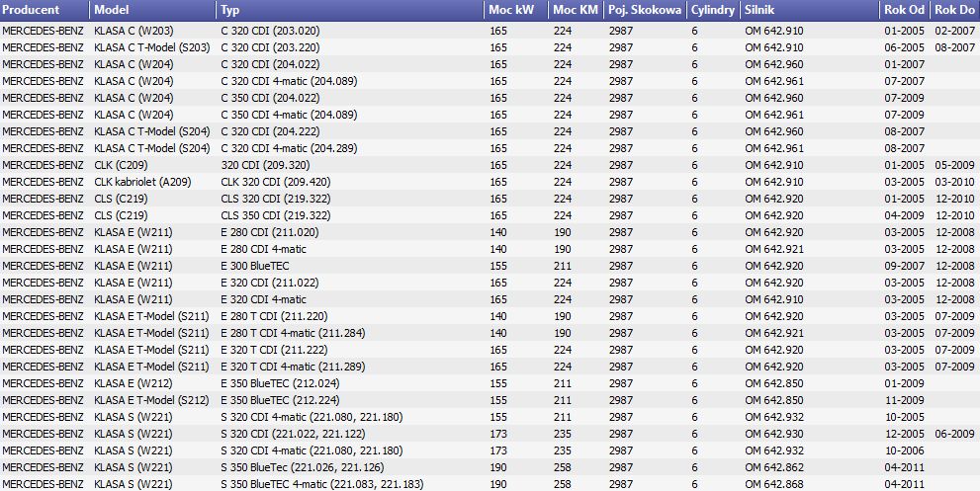The height and width of the screenshot is (491, 980).
Task: Click the CLK (C209) model cell
Action: 122,166
